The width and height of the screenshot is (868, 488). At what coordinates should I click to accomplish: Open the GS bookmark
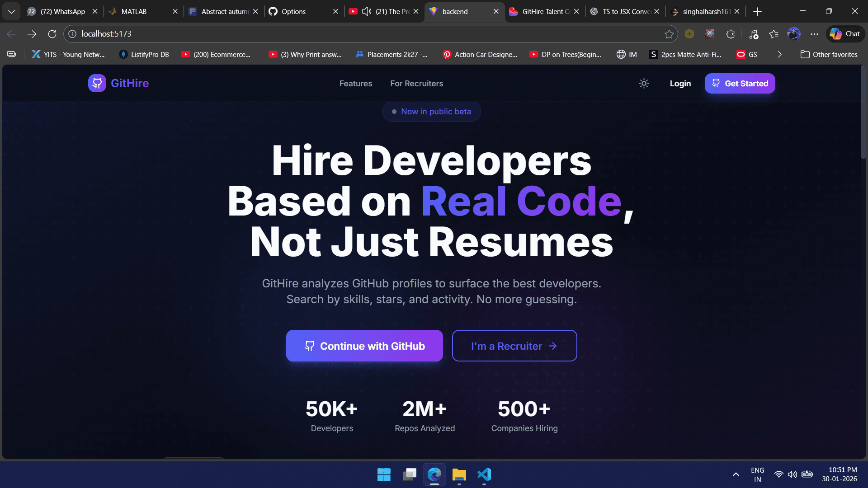pos(747,55)
